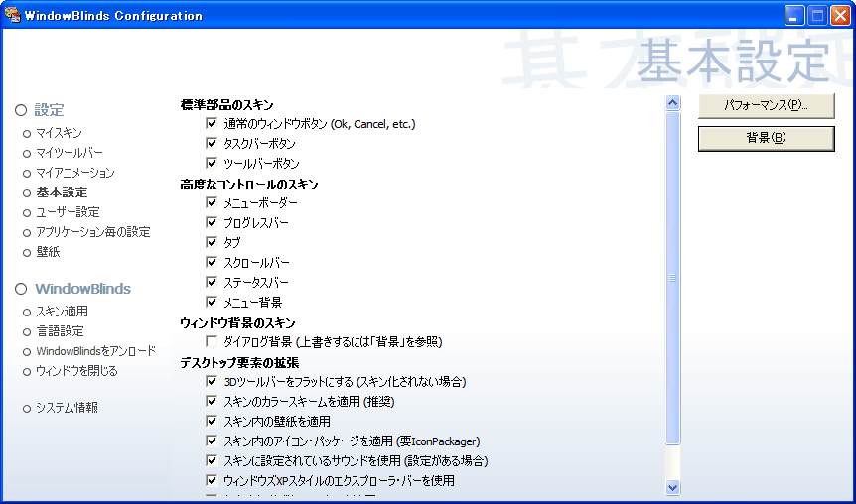Minimize the WindowBlinds Configuration window

(x=794, y=16)
